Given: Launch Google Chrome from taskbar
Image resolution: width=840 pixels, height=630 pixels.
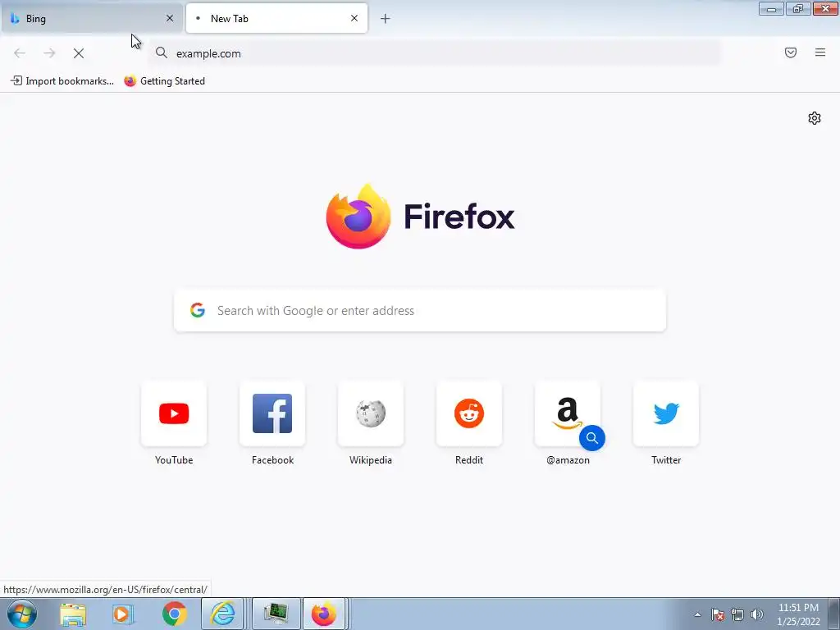Looking at the screenshot, I should [x=174, y=614].
